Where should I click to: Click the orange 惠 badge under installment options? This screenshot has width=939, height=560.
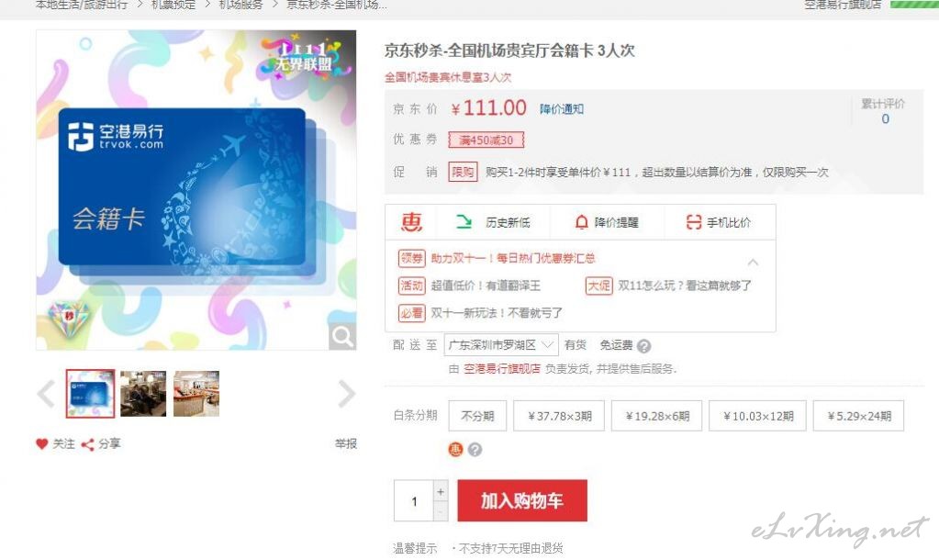coord(455,449)
